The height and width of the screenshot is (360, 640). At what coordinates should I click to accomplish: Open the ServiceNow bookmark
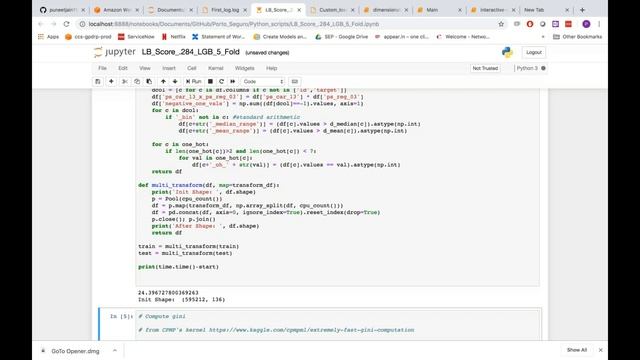click(x=136, y=37)
